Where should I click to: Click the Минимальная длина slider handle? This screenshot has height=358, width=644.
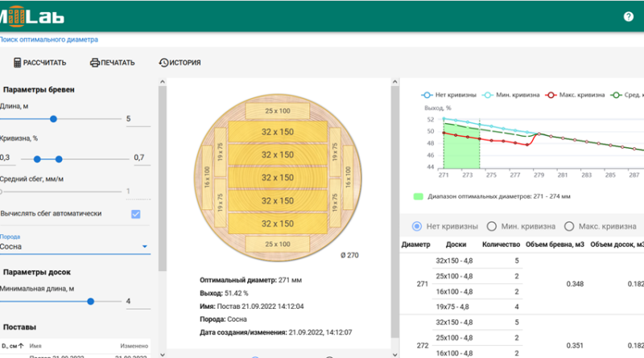pos(91,302)
